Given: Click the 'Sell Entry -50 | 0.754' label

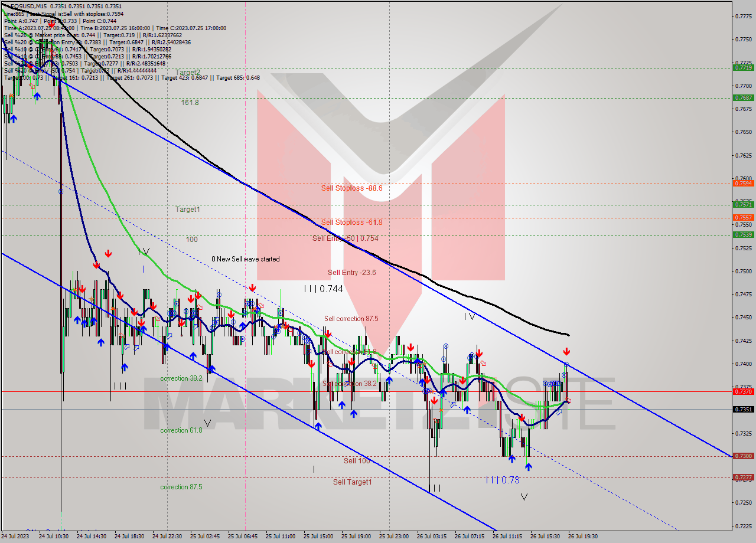Looking at the screenshot, I should pyautogui.click(x=346, y=238).
